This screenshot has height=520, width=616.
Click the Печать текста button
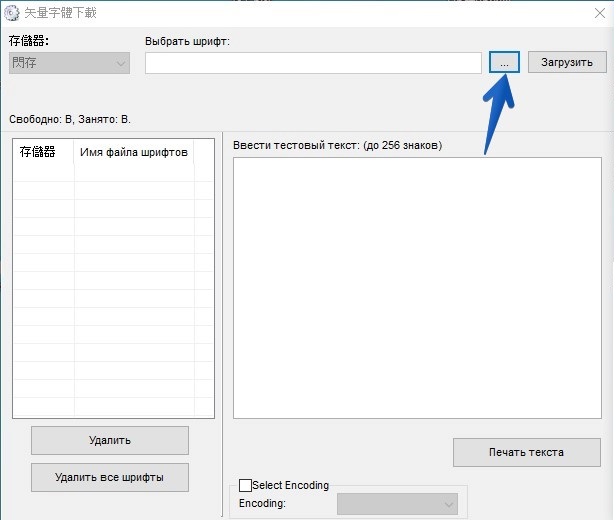526,452
